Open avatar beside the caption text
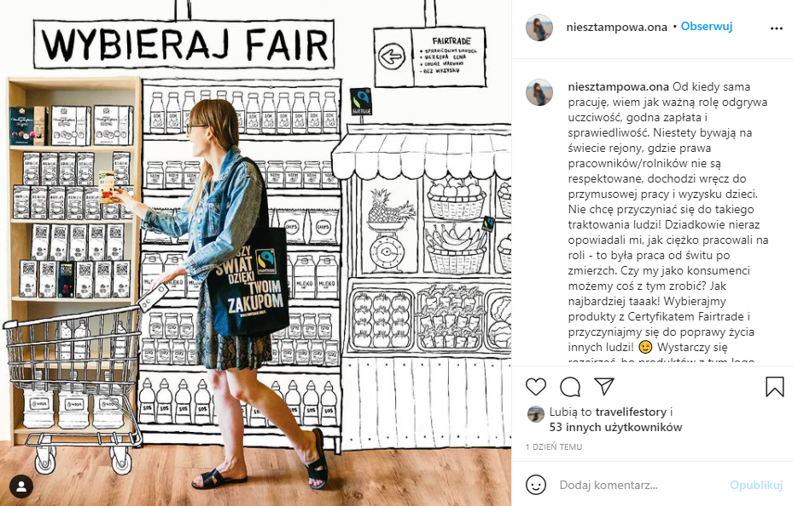This screenshot has width=794, height=506. tap(539, 92)
